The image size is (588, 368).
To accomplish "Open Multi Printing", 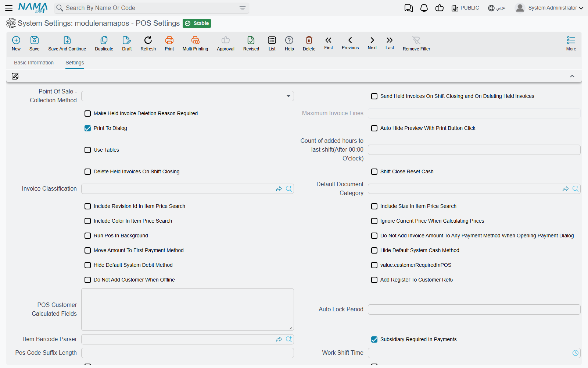I will (195, 40).
